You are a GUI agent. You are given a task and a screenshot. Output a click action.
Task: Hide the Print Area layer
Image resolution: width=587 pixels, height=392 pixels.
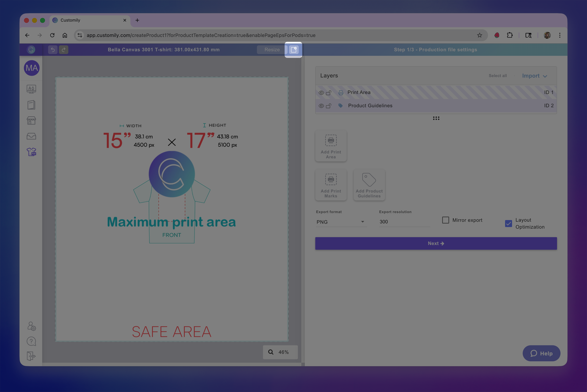click(x=321, y=93)
